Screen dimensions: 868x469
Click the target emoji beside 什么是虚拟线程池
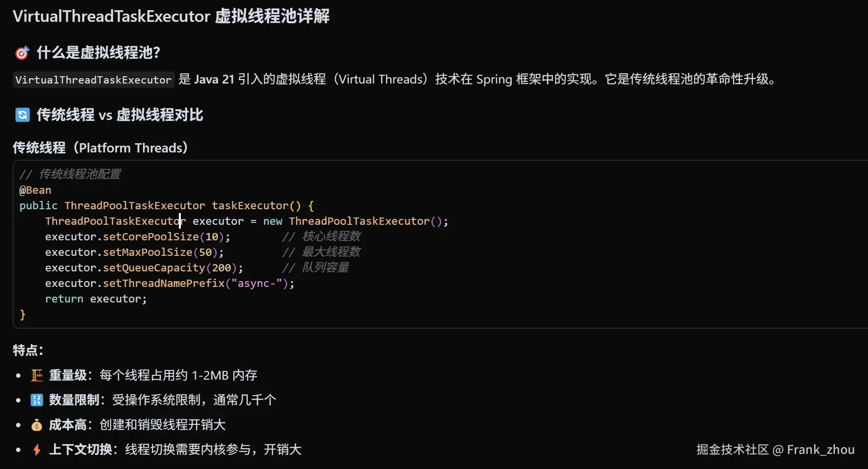(x=22, y=53)
